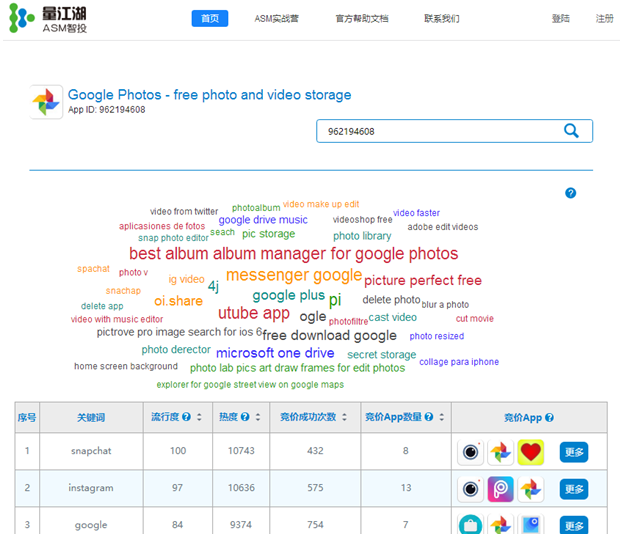Click the magnifier search icon
This screenshot has width=620, height=534.
571,131
